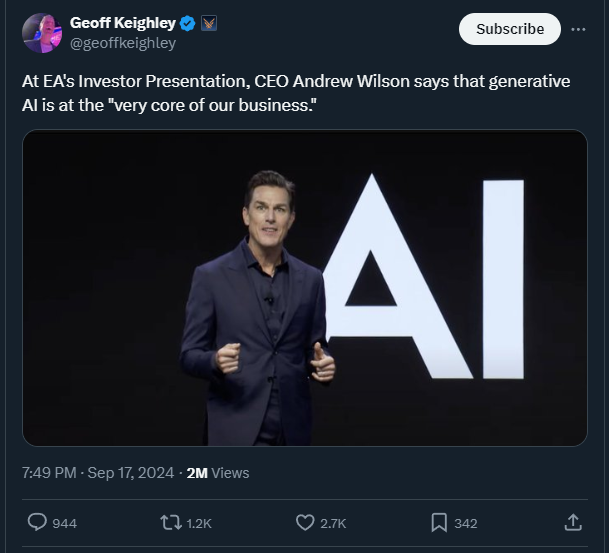Click the repost arrows icon

coord(171,522)
